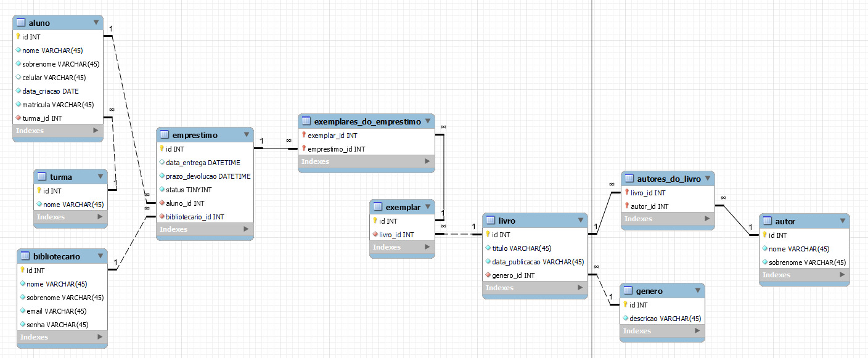Click the exemplar_id key icon
Viewport: 868px width, 358px height.
304,135
